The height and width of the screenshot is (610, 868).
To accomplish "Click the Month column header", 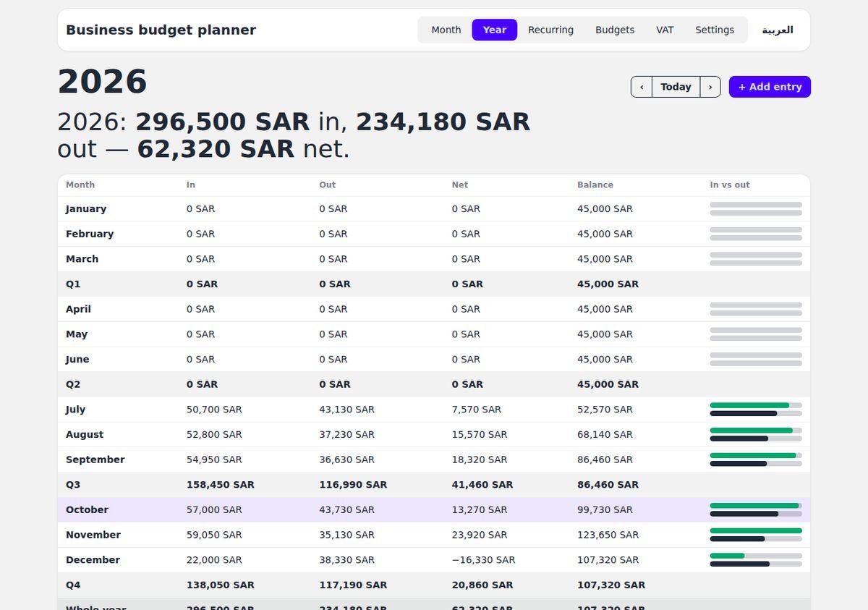I will click(80, 185).
